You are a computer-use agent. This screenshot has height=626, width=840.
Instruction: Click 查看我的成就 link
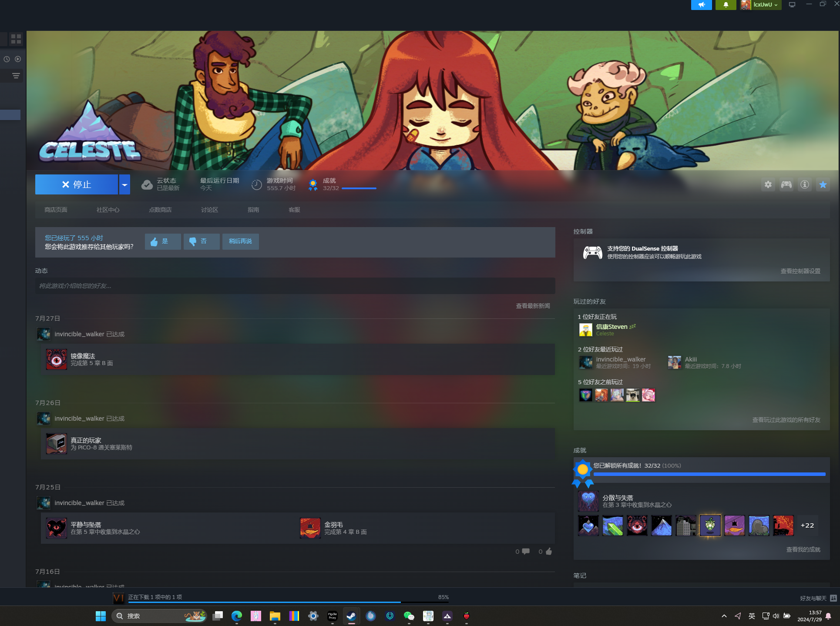(803, 549)
